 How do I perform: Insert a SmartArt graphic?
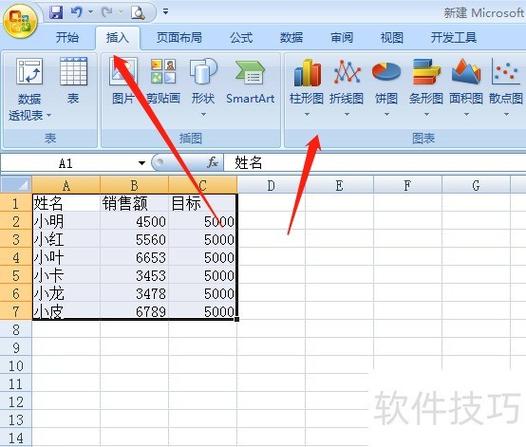click(250, 80)
